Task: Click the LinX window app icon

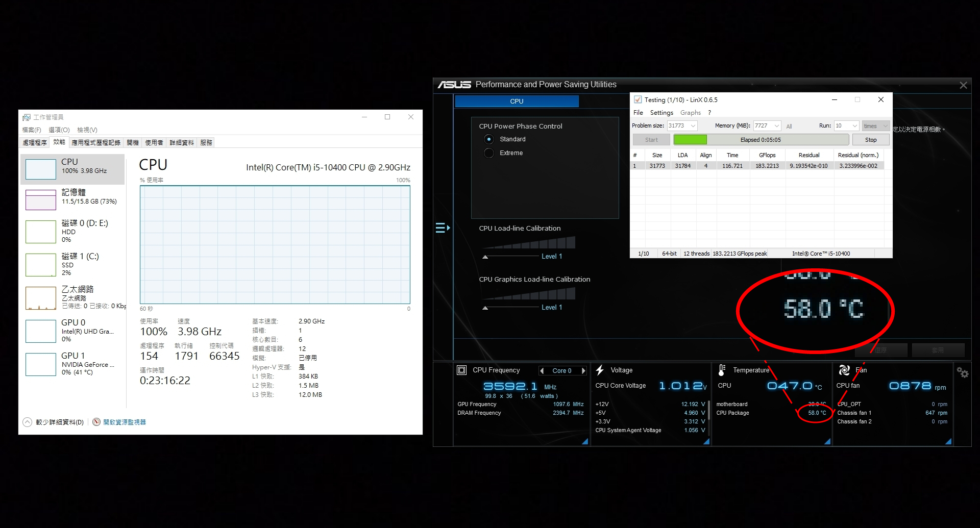Action: (x=638, y=99)
